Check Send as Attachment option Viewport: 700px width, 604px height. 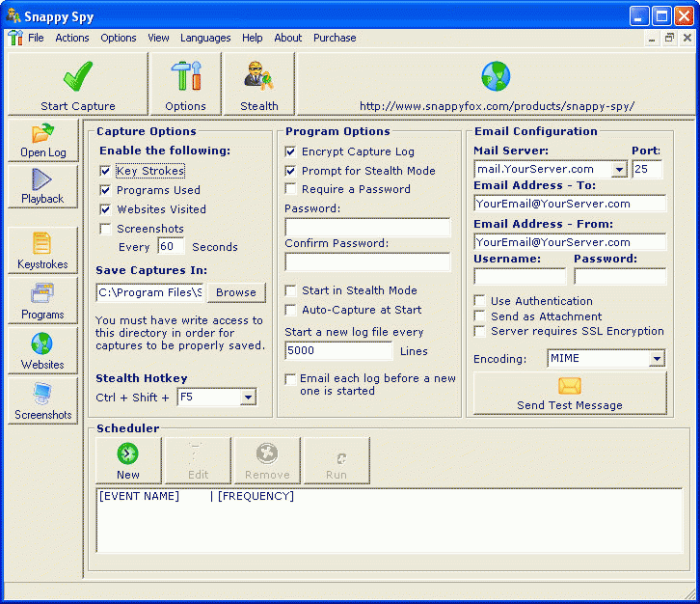(480, 316)
